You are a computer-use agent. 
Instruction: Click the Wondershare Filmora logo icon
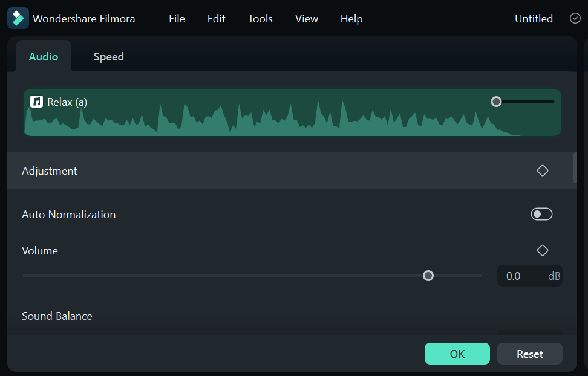click(x=18, y=18)
